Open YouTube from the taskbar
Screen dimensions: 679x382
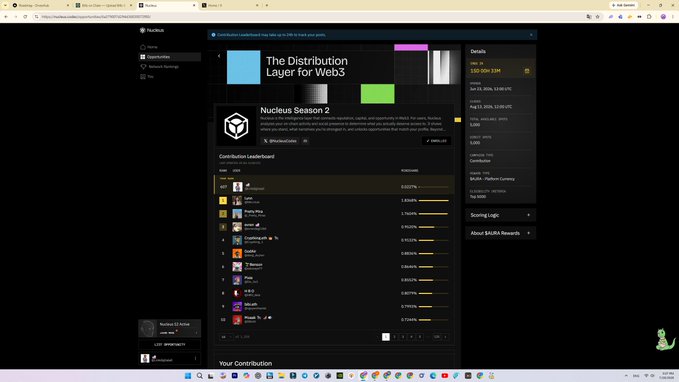click(x=445, y=376)
